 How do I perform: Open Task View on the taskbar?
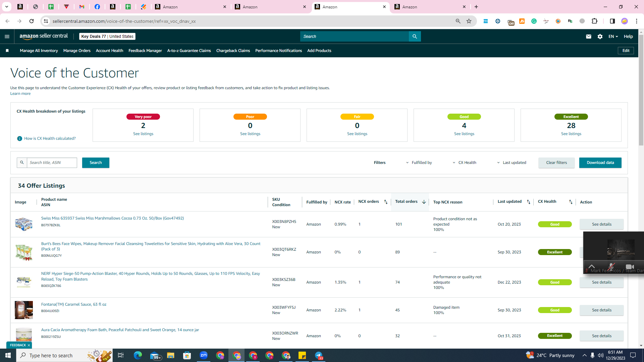[121, 355]
